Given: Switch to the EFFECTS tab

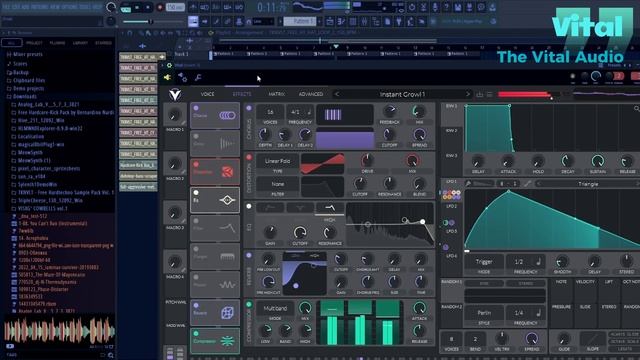Looking at the screenshot, I should point(242,94).
